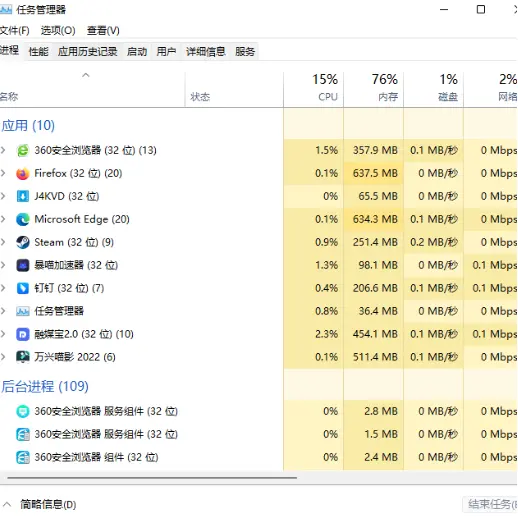Click the J4KVD download app icon
Viewport: 518px width, 517px height.
(23, 196)
